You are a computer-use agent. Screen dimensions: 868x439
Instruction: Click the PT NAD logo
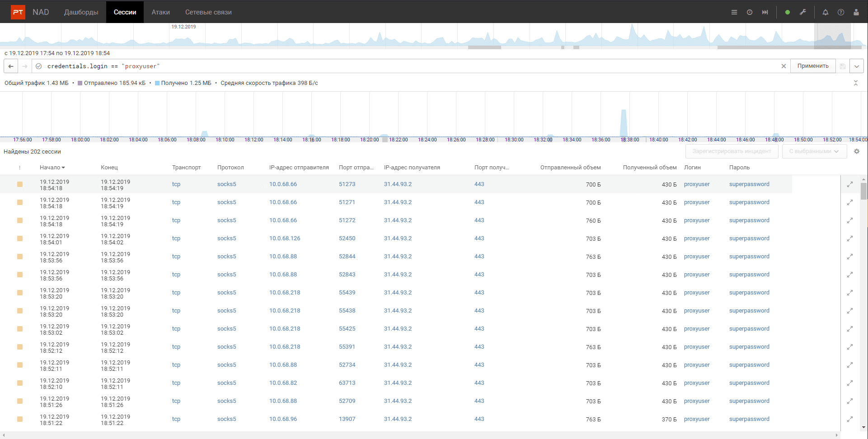18,12
